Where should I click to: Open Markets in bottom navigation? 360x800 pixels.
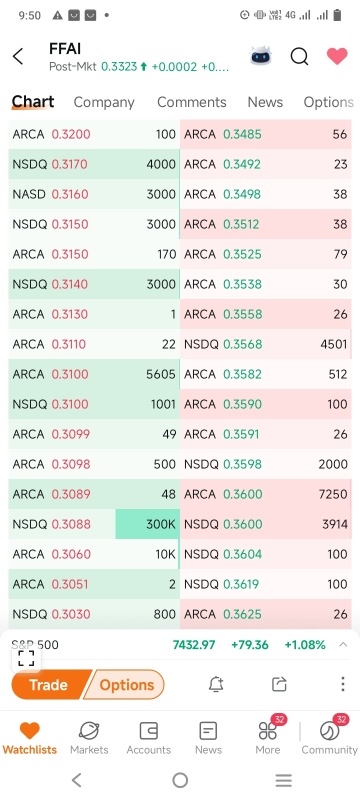point(89,738)
